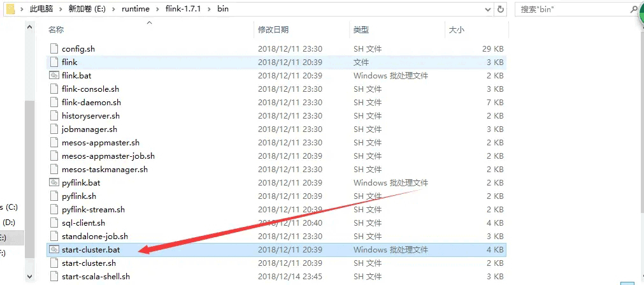Open the address bar history dropdown
The height and width of the screenshot is (285, 644).
[x=488, y=9]
